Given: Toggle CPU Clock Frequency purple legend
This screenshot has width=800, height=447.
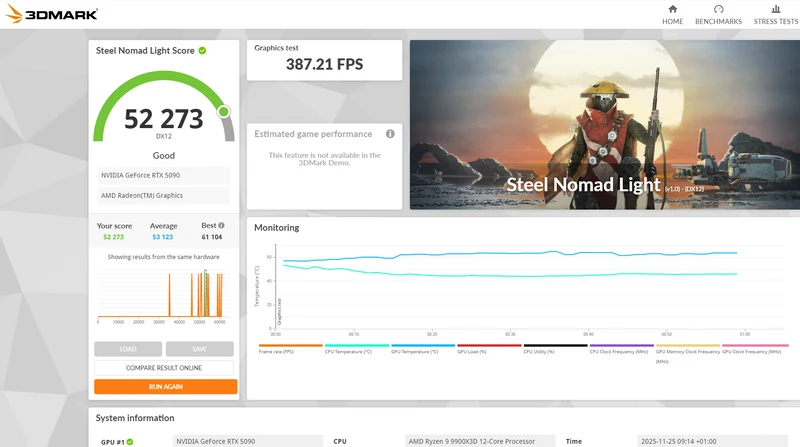Looking at the screenshot, I should click(621, 349).
